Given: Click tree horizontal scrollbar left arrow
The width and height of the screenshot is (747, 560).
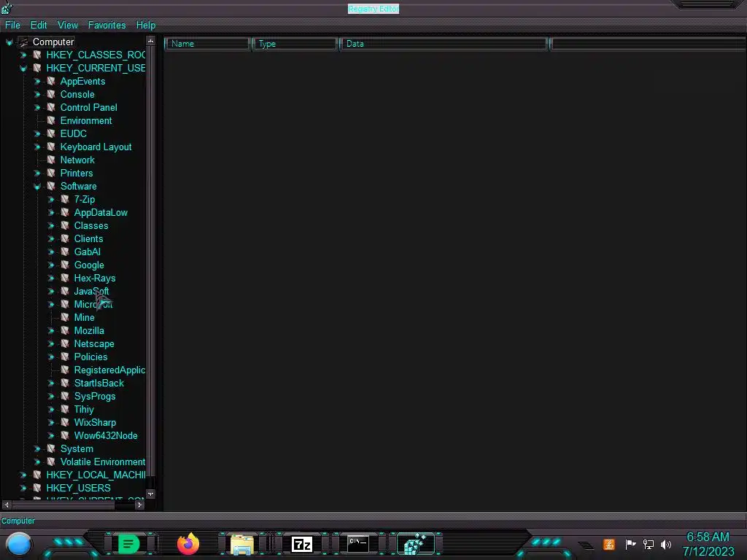Looking at the screenshot, I should (7, 505).
